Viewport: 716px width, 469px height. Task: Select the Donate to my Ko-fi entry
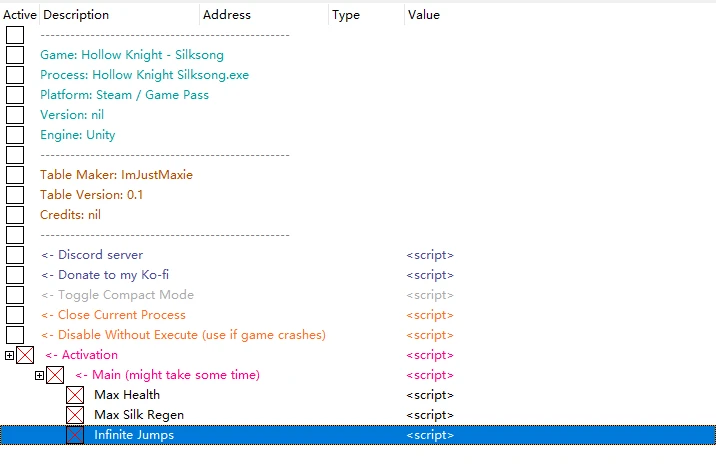pyautogui.click(x=105, y=275)
